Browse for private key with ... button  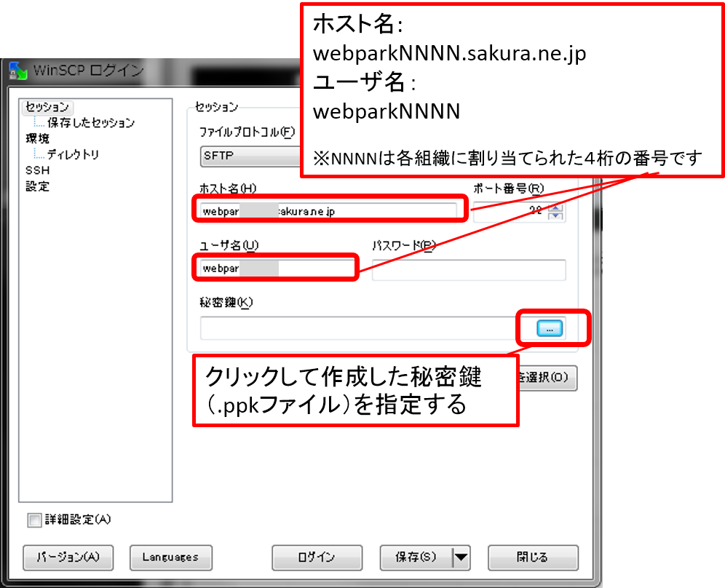tap(550, 328)
